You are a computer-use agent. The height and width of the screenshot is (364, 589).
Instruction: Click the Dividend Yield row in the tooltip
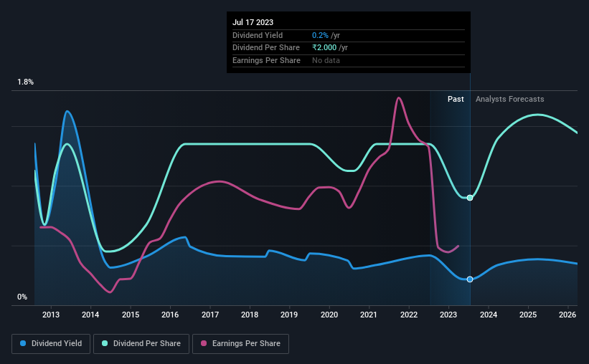(257, 35)
